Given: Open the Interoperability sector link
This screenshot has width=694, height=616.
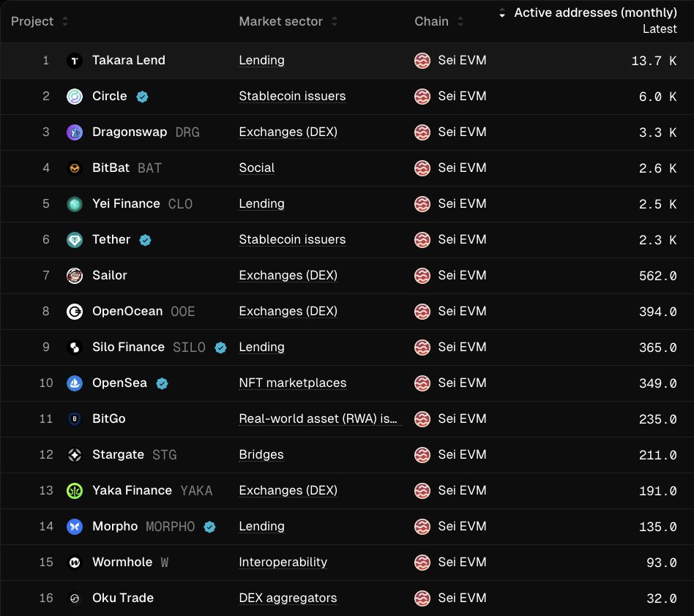Looking at the screenshot, I should tap(283, 562).
